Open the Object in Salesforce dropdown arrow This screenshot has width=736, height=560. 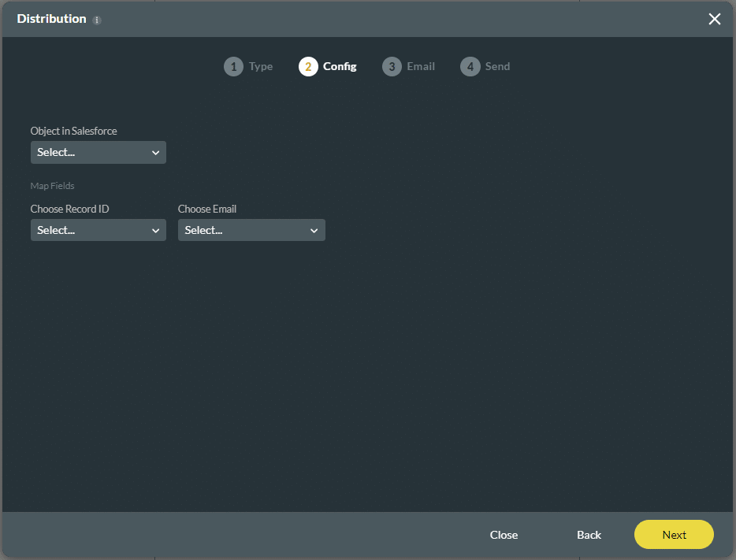click(156, 152)
